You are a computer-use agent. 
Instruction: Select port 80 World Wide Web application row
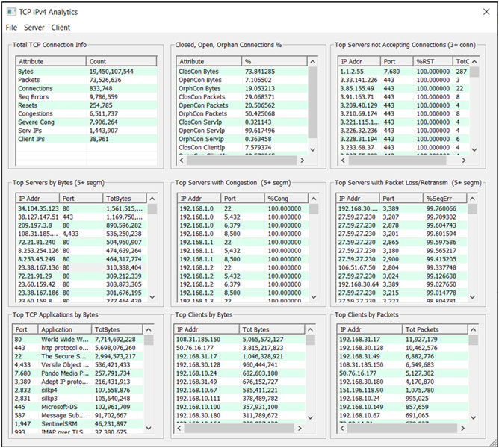click(x=78, y=340)
